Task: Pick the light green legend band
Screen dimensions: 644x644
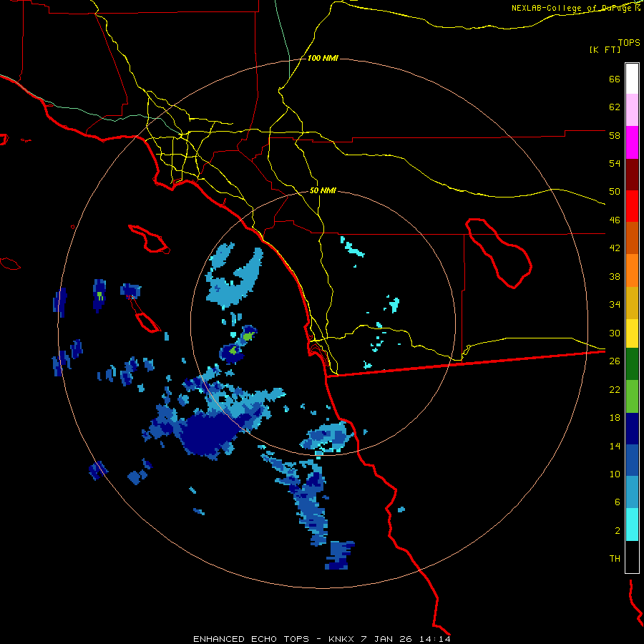Action: click(x=632, y=396)
